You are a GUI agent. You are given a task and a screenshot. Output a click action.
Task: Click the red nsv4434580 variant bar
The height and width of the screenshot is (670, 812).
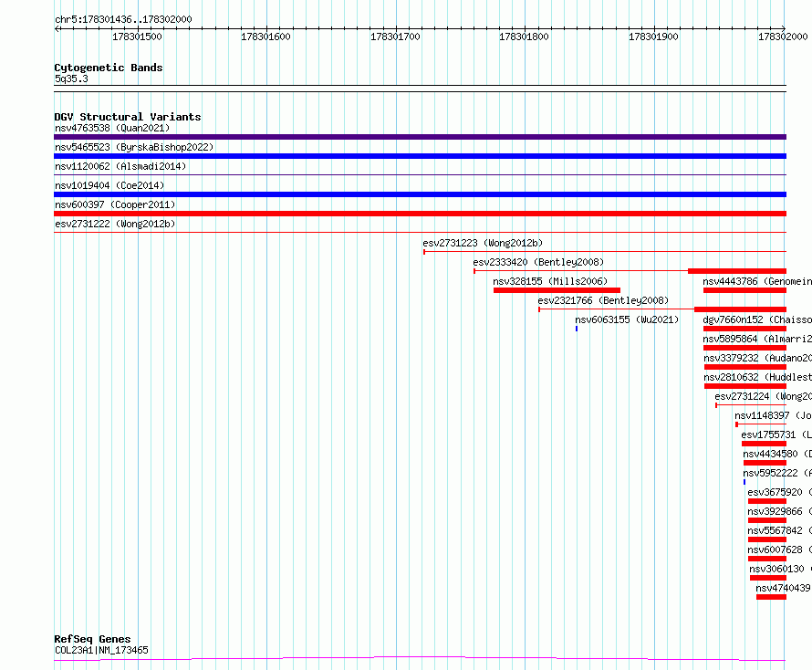point(765,463)
